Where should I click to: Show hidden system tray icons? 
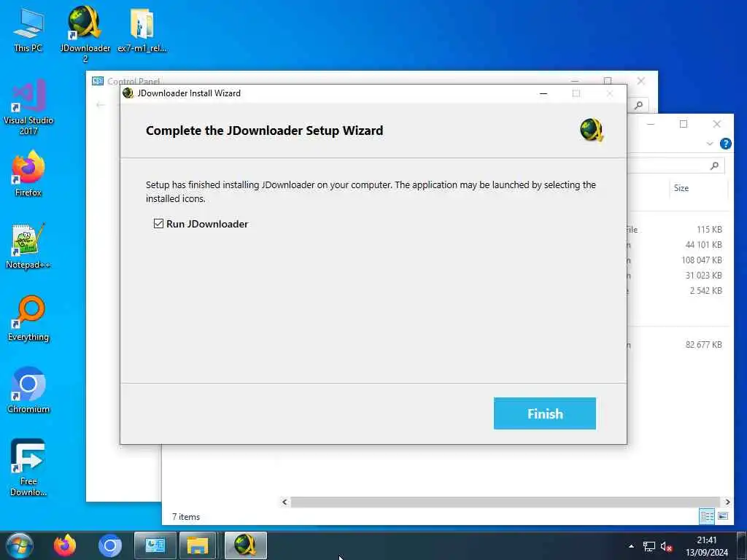[x=631, y=546]
